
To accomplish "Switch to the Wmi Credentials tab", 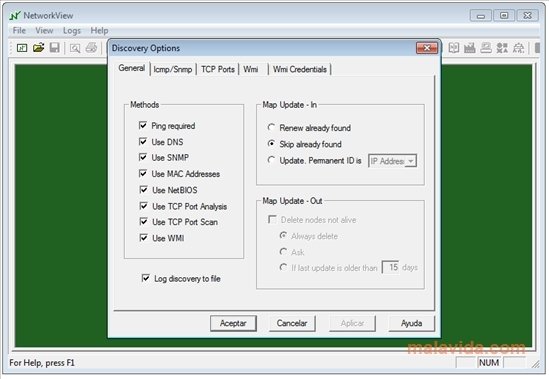I will (300, 69).
